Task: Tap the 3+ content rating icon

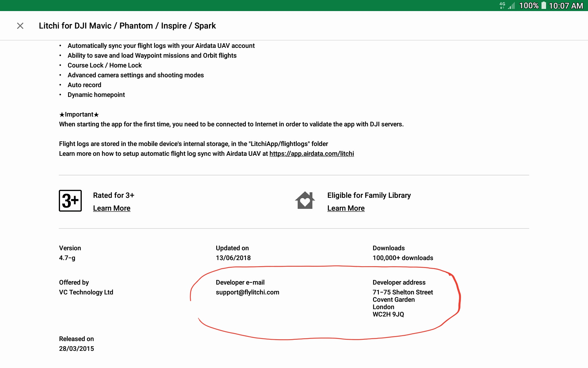Action: click(70, 201)
